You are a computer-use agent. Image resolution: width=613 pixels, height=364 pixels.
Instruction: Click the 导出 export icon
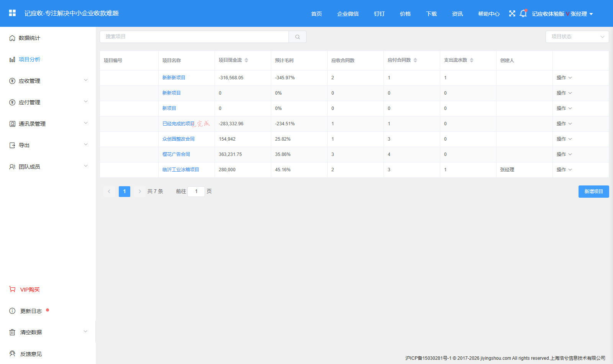pos(12,145)
